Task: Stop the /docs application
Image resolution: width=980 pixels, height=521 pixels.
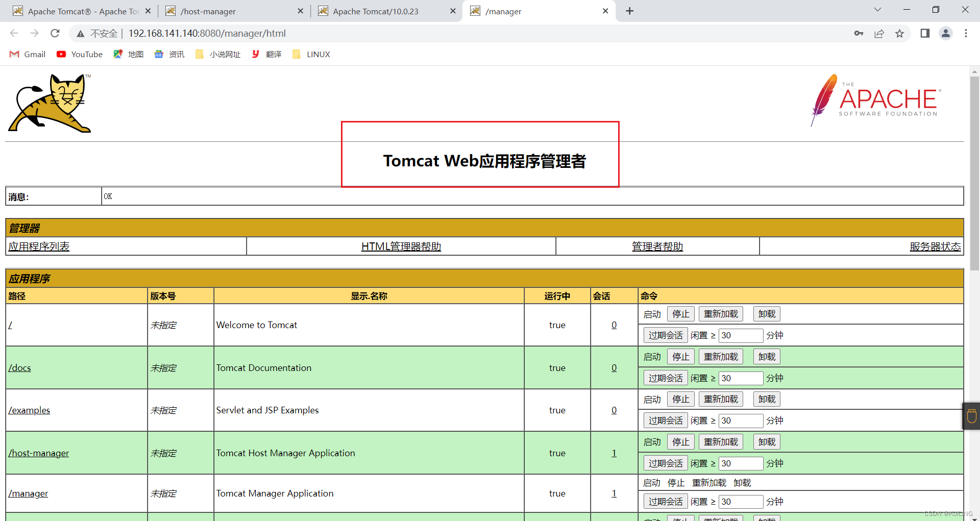Action: point(680,357)
